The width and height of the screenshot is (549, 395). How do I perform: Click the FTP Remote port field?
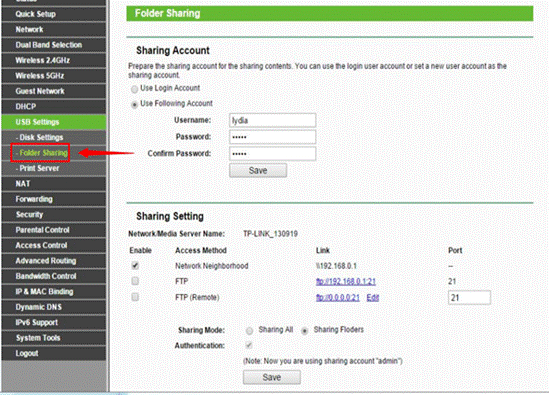tap(469, 298)
